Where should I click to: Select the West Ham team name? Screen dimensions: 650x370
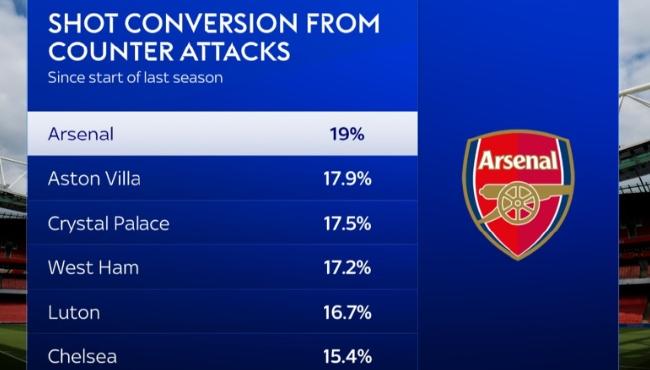pyautogui.click(x=93, y=268)
